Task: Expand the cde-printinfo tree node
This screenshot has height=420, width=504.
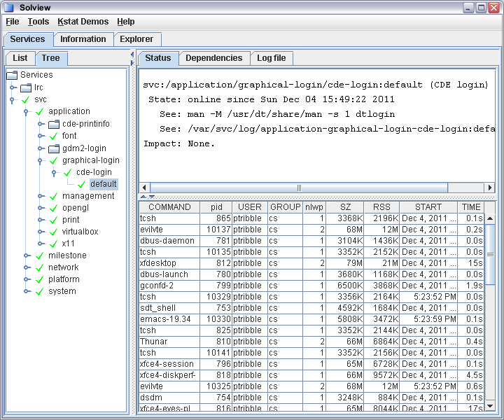Action: 41,124
